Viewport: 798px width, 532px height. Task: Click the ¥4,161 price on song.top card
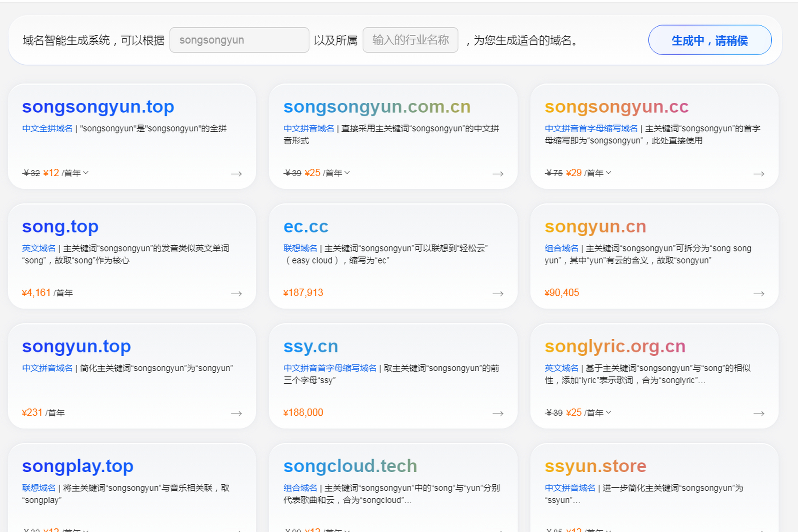pos(36,293)
